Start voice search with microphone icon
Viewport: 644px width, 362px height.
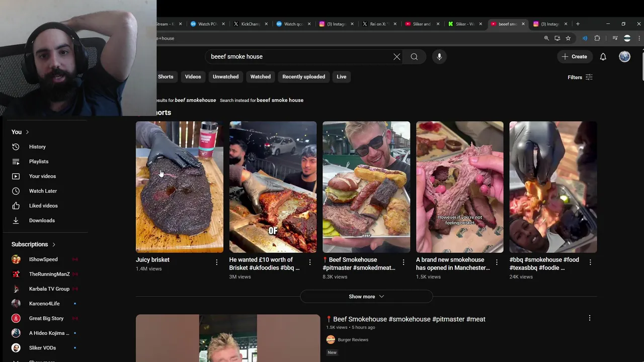point(439,57)
